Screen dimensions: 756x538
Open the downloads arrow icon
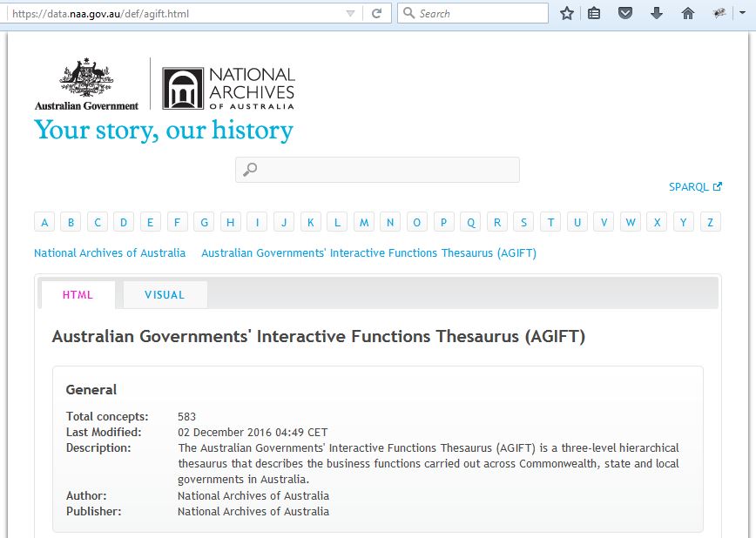(656, 14)
